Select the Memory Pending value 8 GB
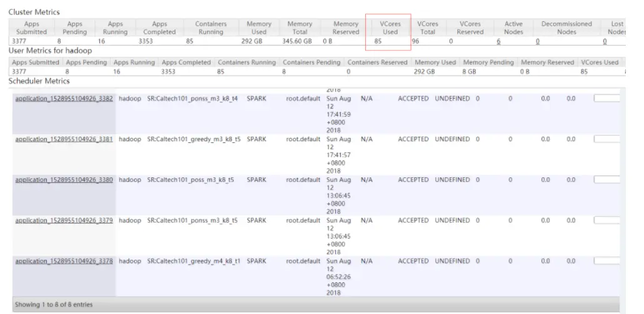This screenshot has height=314, width=644. click(470, 72)
